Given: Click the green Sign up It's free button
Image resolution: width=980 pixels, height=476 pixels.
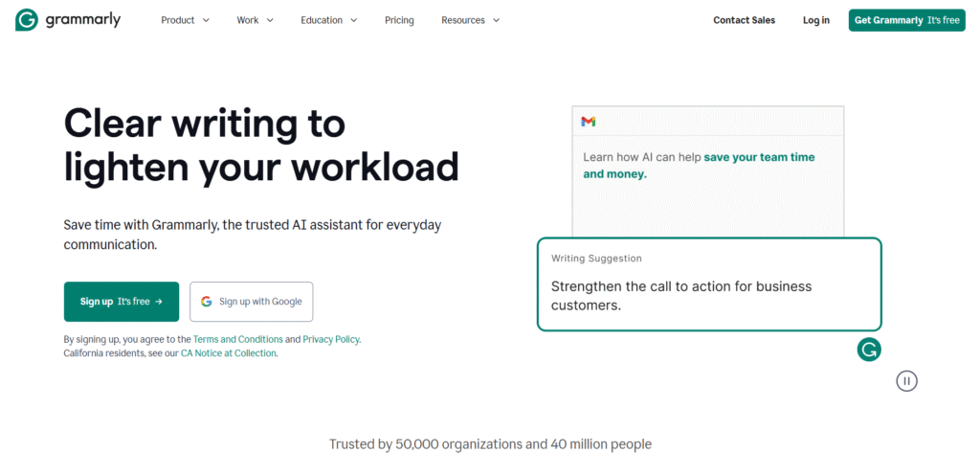Looking at the screenshot, I should [122, 302].
